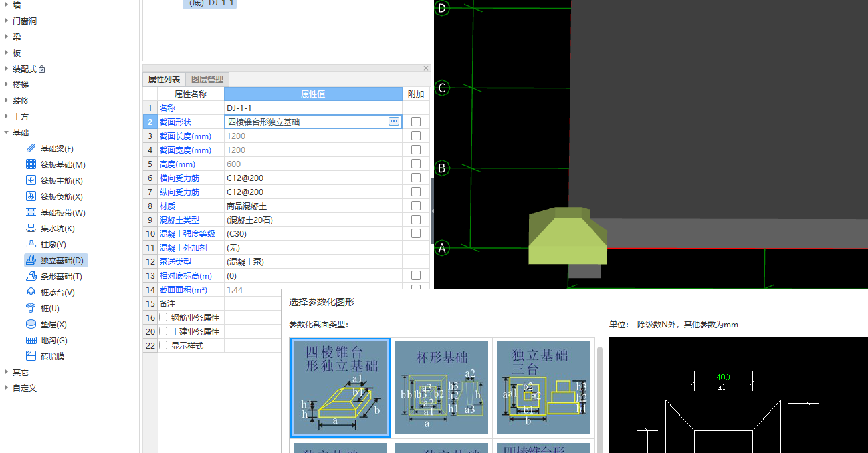Select the 垫层(X) cushion layer icon
Image resolution: width=868 pixels, height=453 pixels.
pos(31,324)
